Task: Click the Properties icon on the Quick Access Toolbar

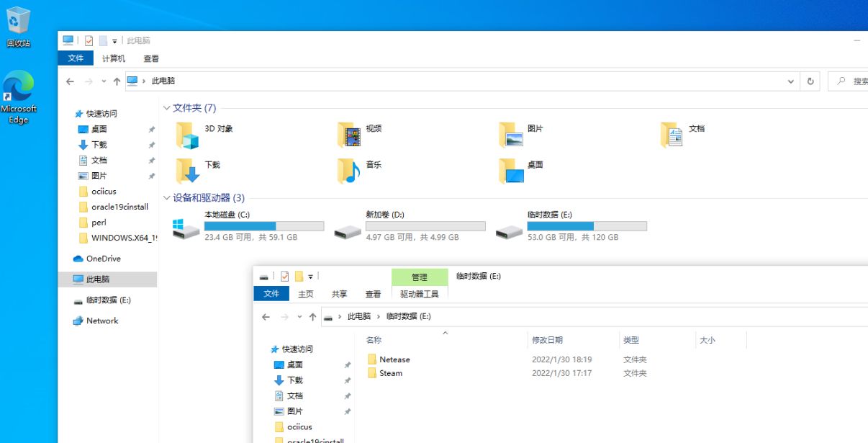Action: [x=89, y=40]
